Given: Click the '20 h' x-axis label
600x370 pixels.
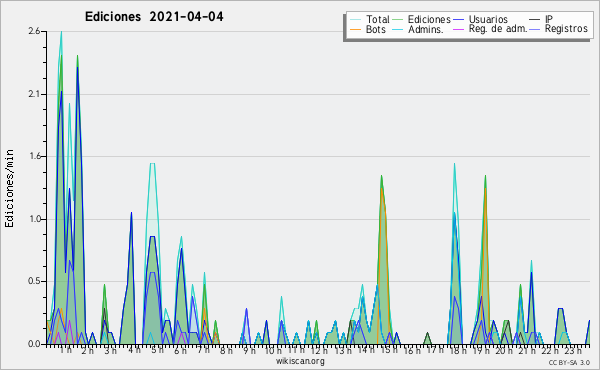Looking at the screenshot, I should 504,350.
